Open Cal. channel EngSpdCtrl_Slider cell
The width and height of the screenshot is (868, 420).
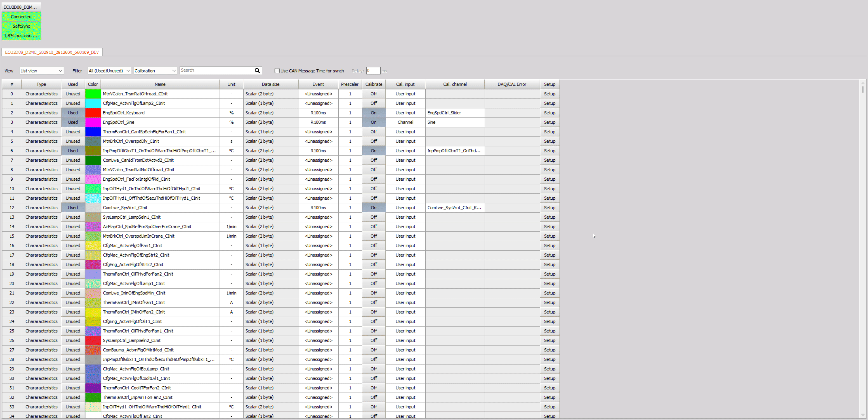(x=455, y=113)
